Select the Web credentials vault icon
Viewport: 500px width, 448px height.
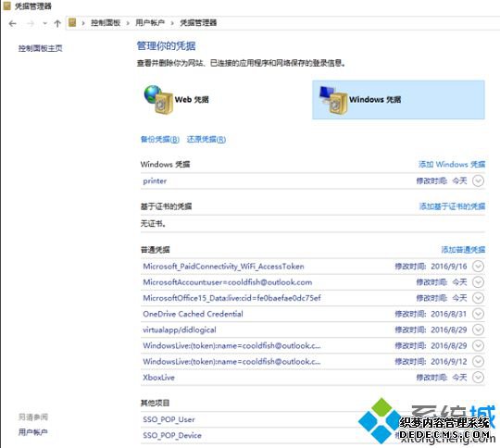click(158, 99)
